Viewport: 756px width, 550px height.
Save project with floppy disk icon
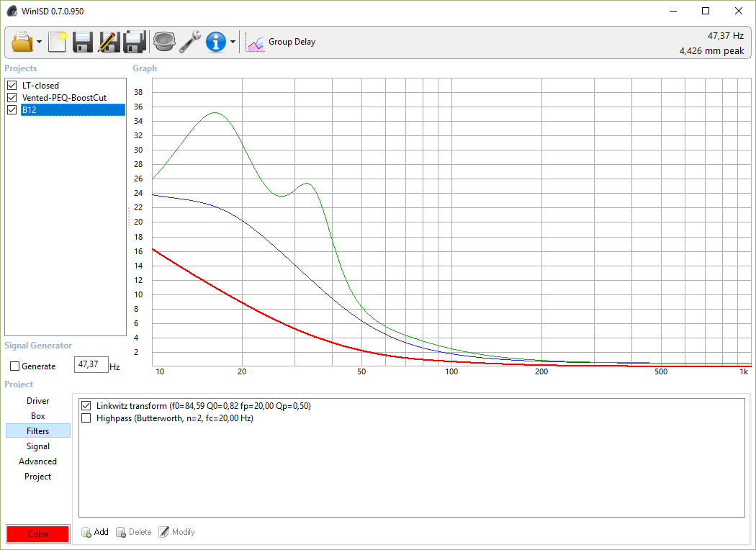(x=83, y=42)
